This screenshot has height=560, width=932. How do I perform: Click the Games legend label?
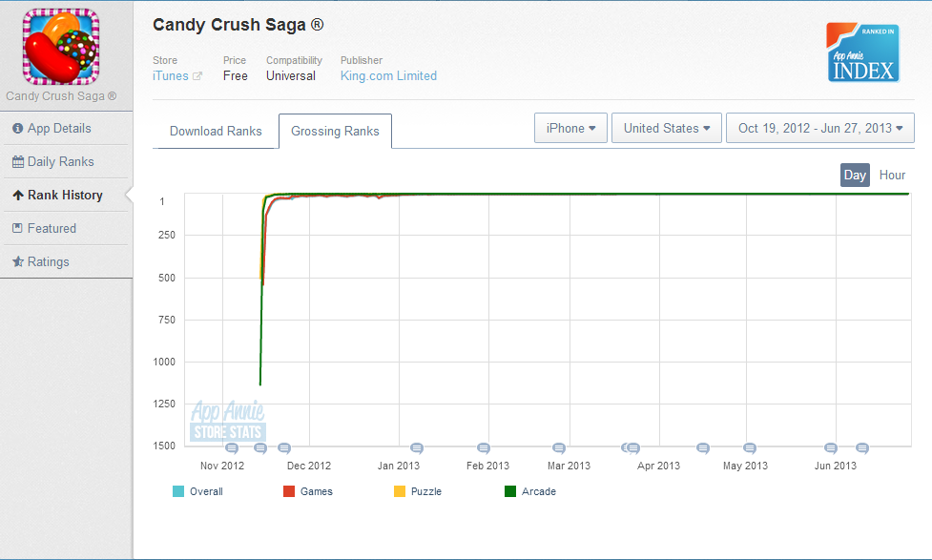[x=316, y=491]
